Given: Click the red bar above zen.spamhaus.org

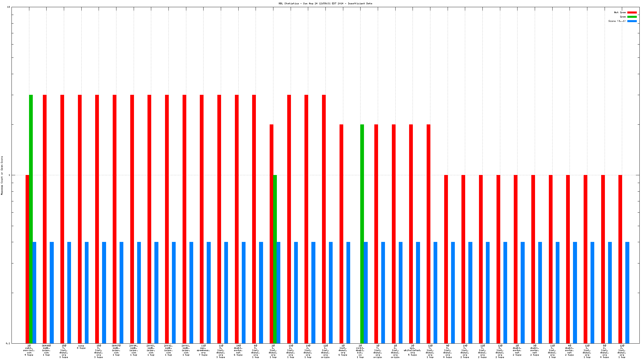Looking at the screenshot, I should (202, 218).
